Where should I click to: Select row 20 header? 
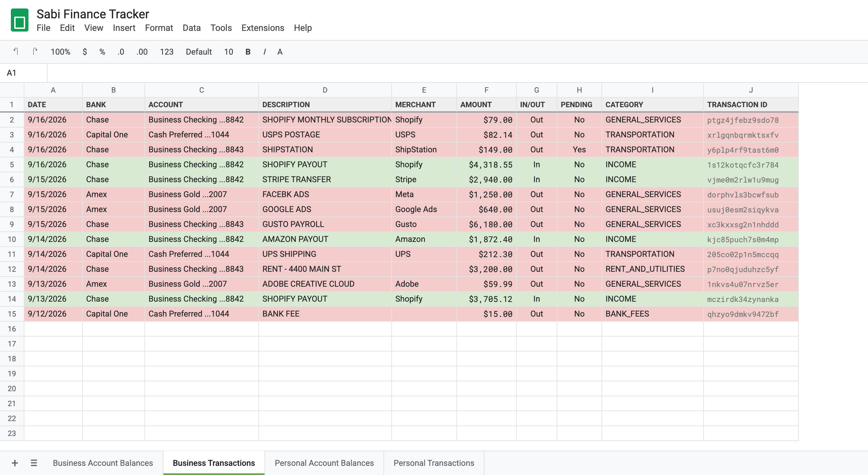(12, 388)
